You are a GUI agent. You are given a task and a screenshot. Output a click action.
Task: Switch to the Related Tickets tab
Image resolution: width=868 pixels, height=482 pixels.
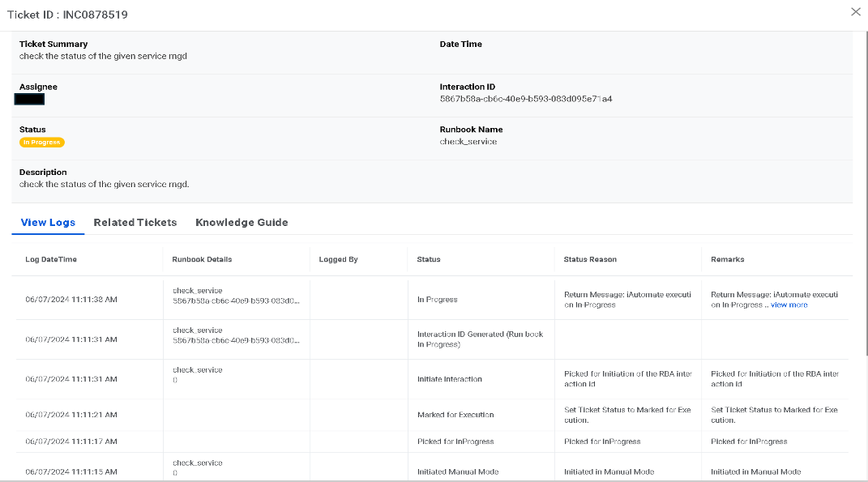coord(135,223)
